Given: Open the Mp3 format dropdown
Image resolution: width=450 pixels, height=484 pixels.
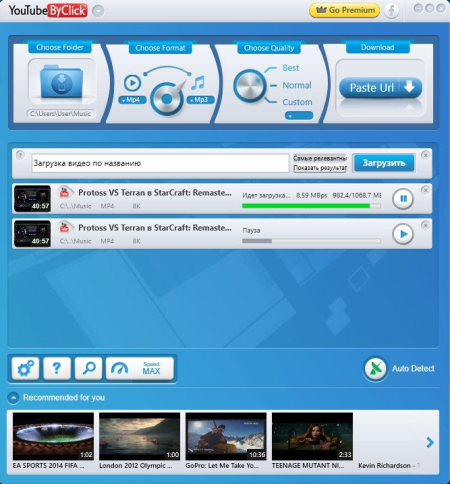Looking at the screenshot, I should click(x=200, y=100).
